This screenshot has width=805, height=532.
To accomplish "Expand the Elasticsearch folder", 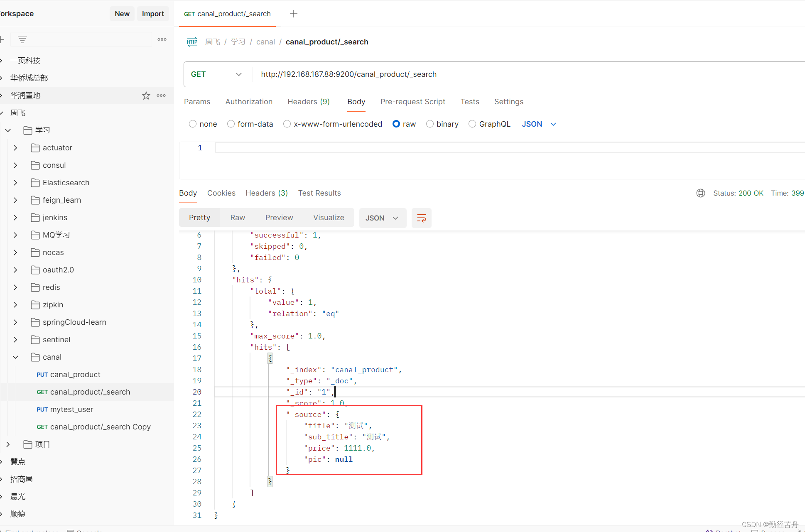I will [x=15, y=183].
